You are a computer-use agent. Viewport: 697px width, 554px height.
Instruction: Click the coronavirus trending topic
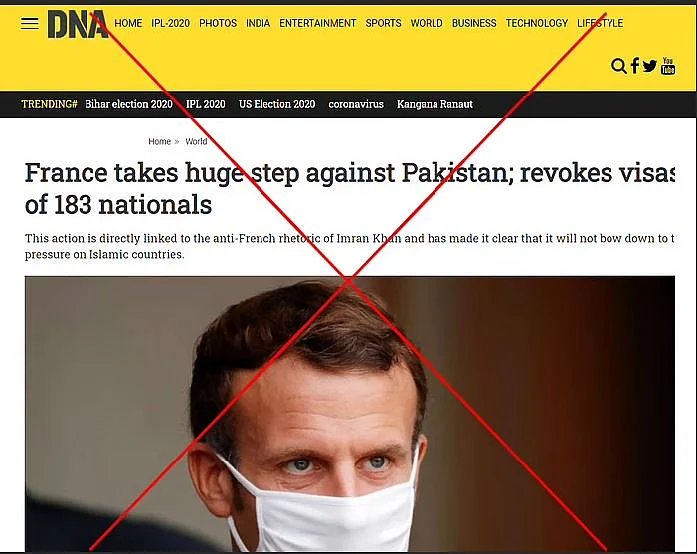356,104
